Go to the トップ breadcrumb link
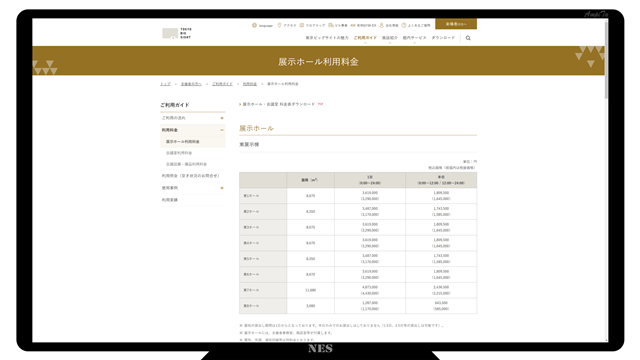This screenshot has width=640, height=360. point(165,84)
